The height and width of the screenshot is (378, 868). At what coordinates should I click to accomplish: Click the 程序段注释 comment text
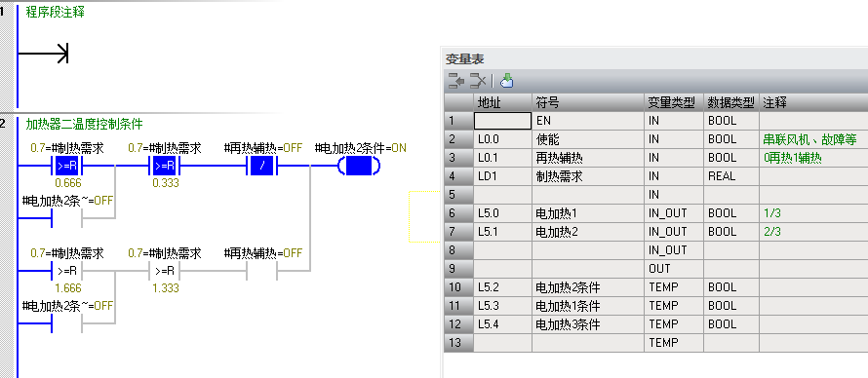coord(56,12)
